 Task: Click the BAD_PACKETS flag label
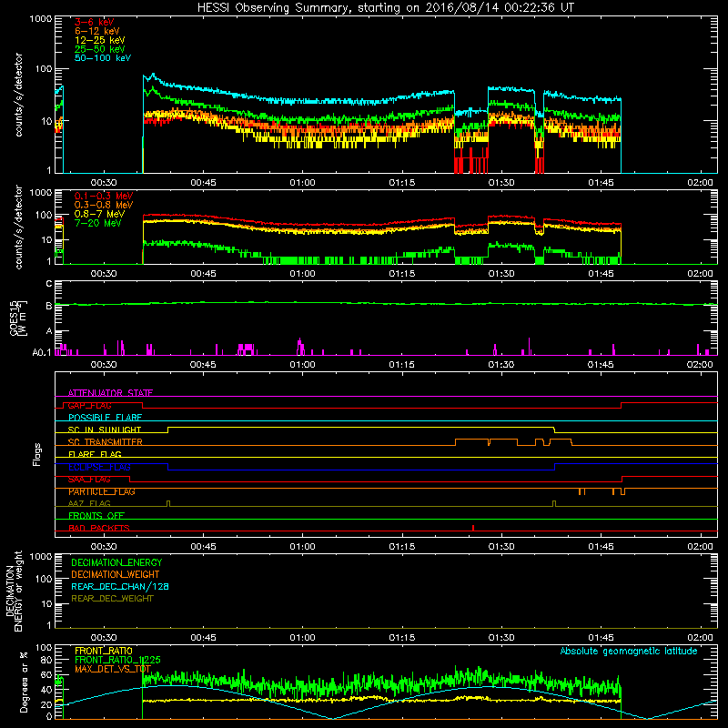pos(99,528)
